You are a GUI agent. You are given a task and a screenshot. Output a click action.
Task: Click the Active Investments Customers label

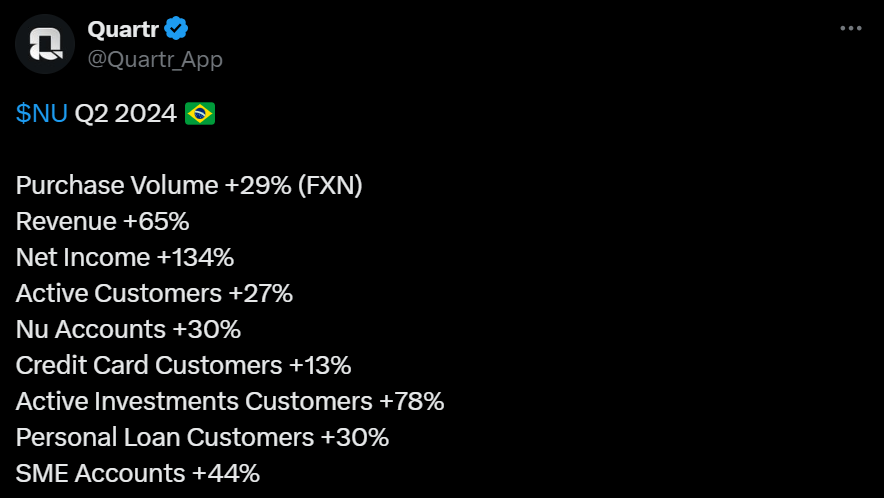pos(193,401)
